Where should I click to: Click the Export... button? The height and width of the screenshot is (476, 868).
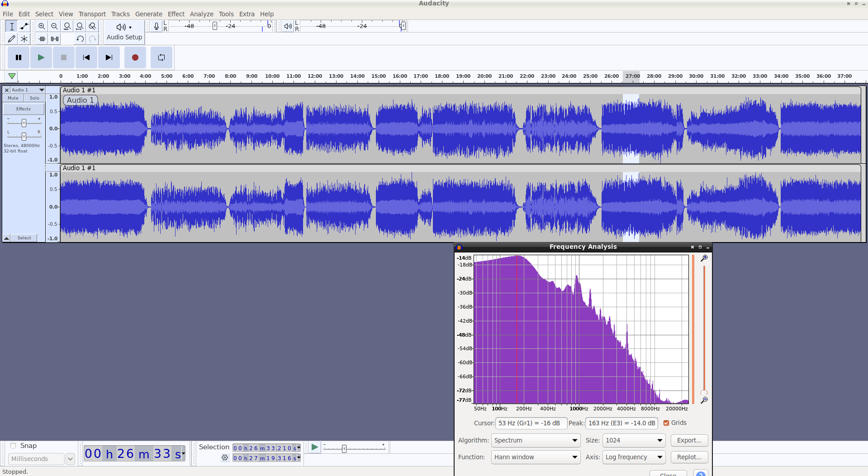coord(689,440)
